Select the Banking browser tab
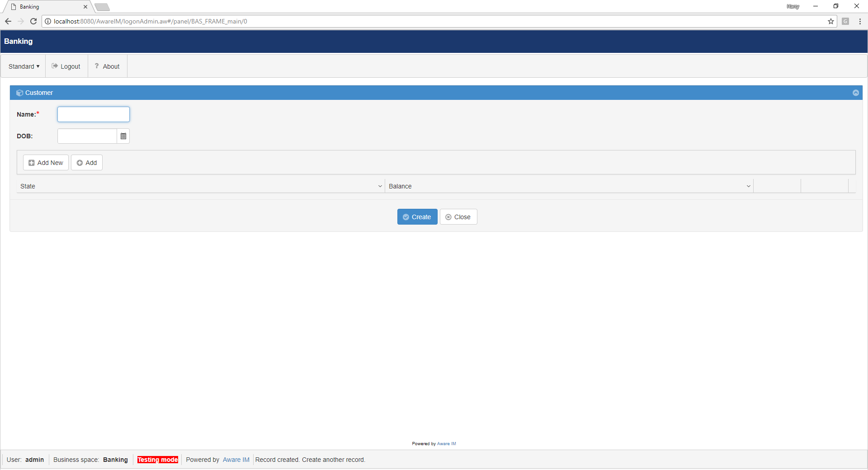The height and width of the screenshot is (470, 868). point(47,7)
